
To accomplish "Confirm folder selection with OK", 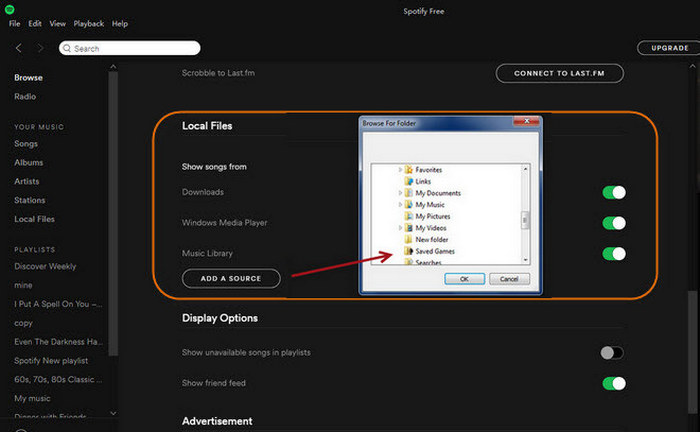I will 464,279.
